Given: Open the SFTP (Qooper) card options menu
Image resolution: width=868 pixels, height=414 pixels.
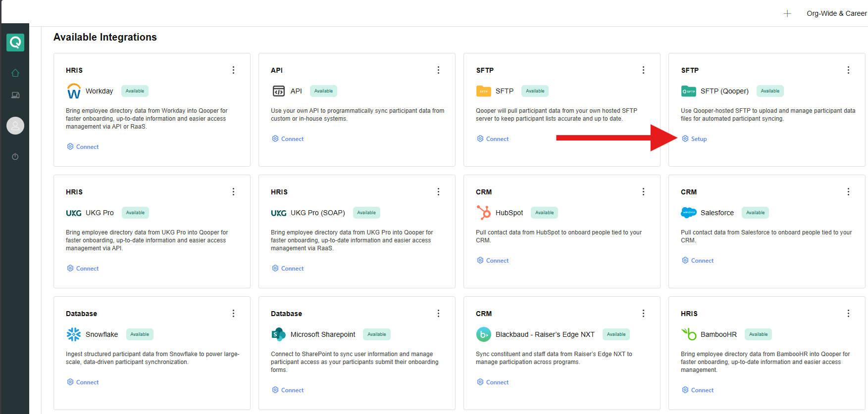Looking at the screenshot, I should [848, 70].
